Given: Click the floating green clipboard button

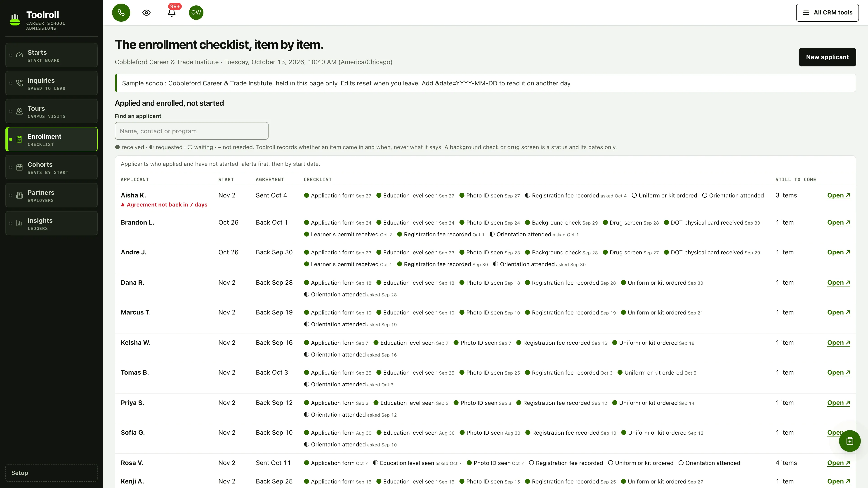Looking at the screenshot, I should (849, 441).
